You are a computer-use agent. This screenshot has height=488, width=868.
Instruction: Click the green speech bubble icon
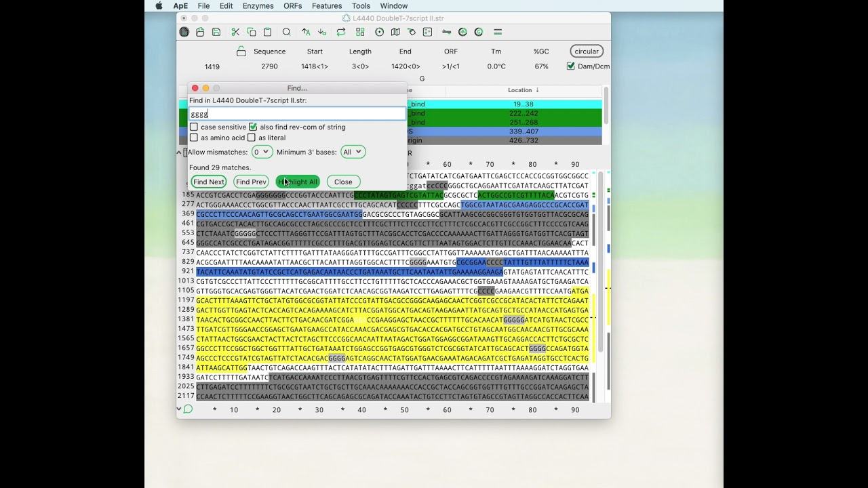pos(188,409)
